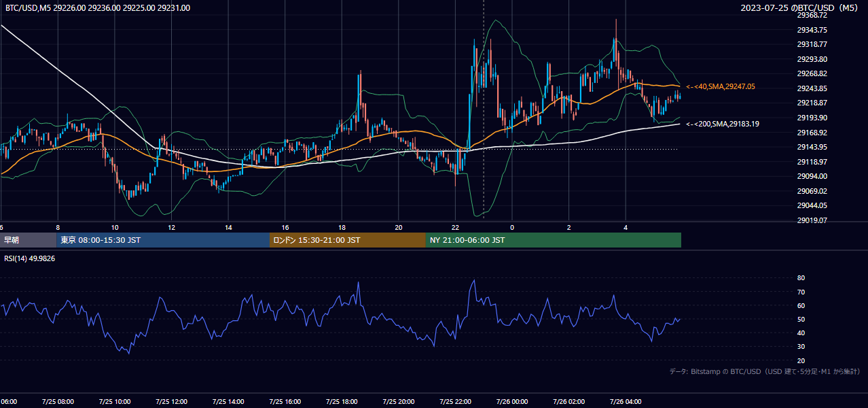Click the 早朝 session bar
This screenshot has height=408, width=868.
[28, 240]
